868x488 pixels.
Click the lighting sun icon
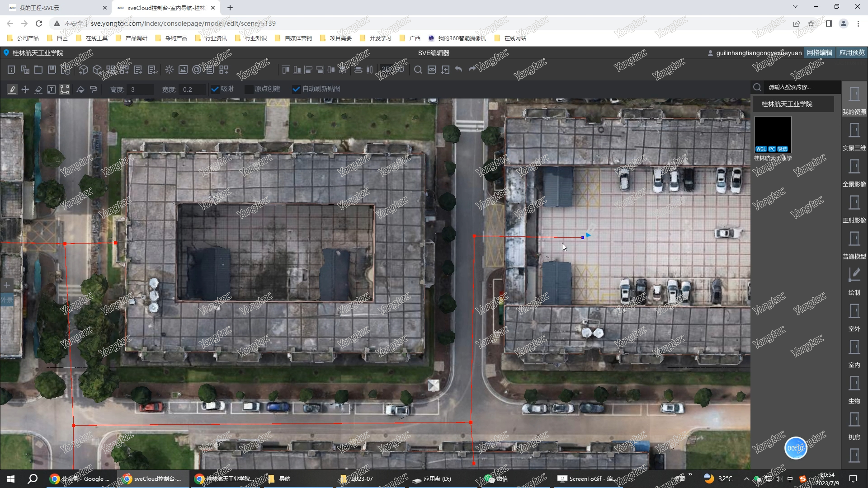[x=169, y=70]
